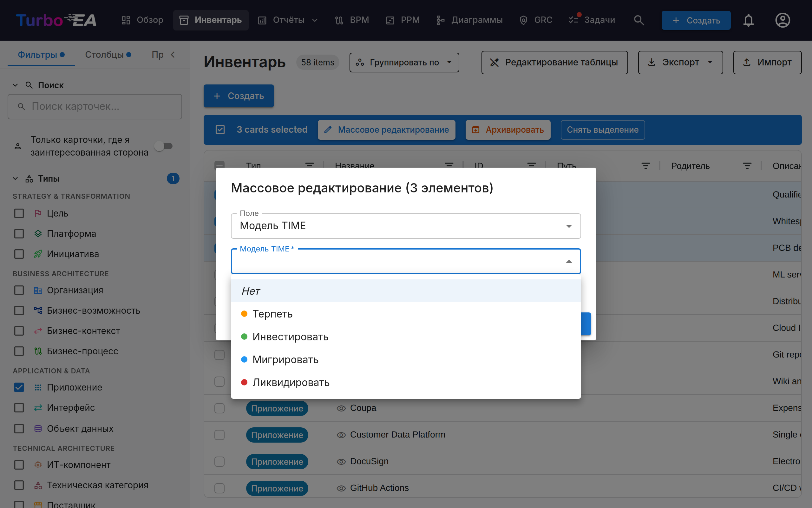Click the Turbo EA logo
The image size is (812, 508).
coord(56,20)
